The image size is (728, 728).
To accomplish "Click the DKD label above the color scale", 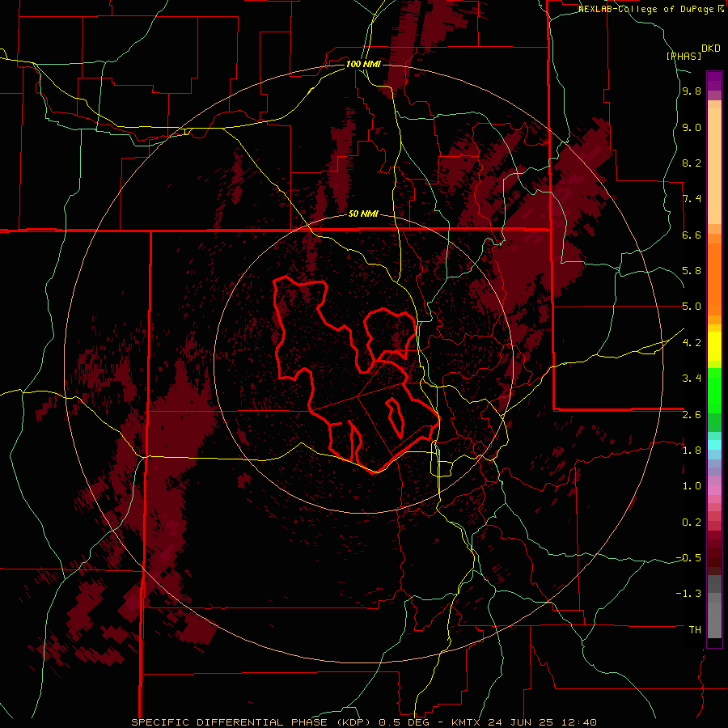I will pos(711,49).
